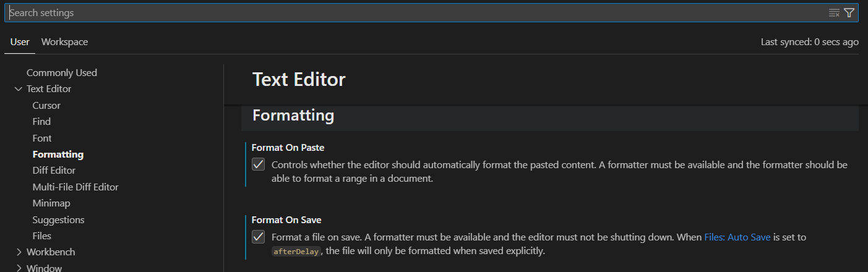The width and height of the screenshot is (868, 272).
Task: Expand the Workbench settings category
Action: 18,252
